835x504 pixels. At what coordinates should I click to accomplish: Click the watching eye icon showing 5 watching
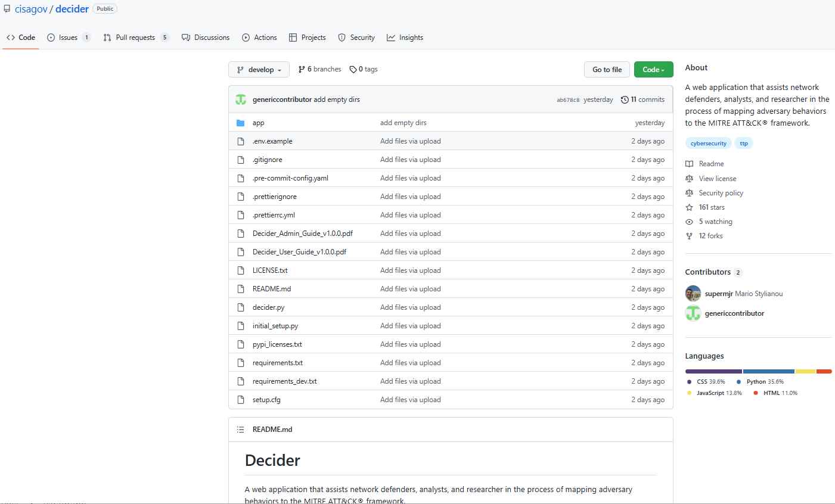point(690,221)
